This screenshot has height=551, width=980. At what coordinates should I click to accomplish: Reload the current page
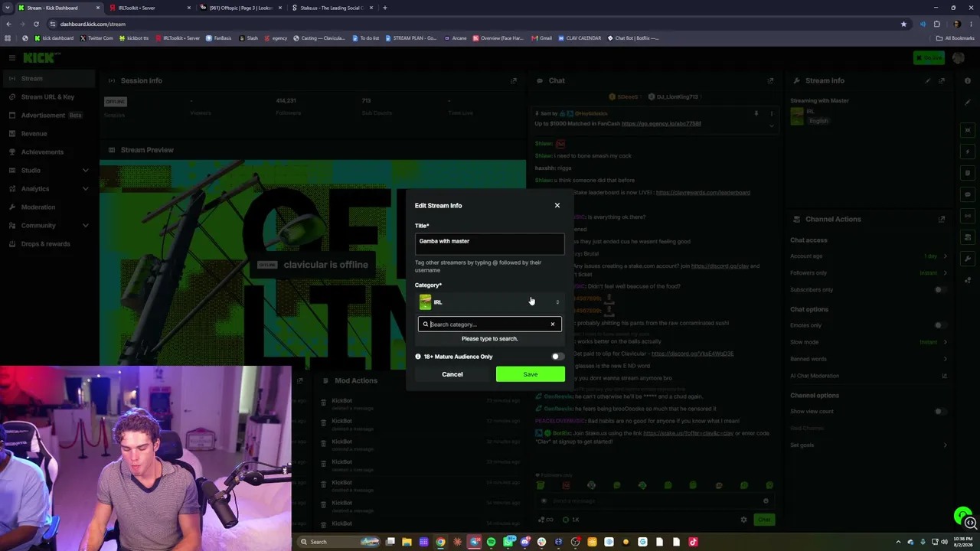click(x=35, y=24)
